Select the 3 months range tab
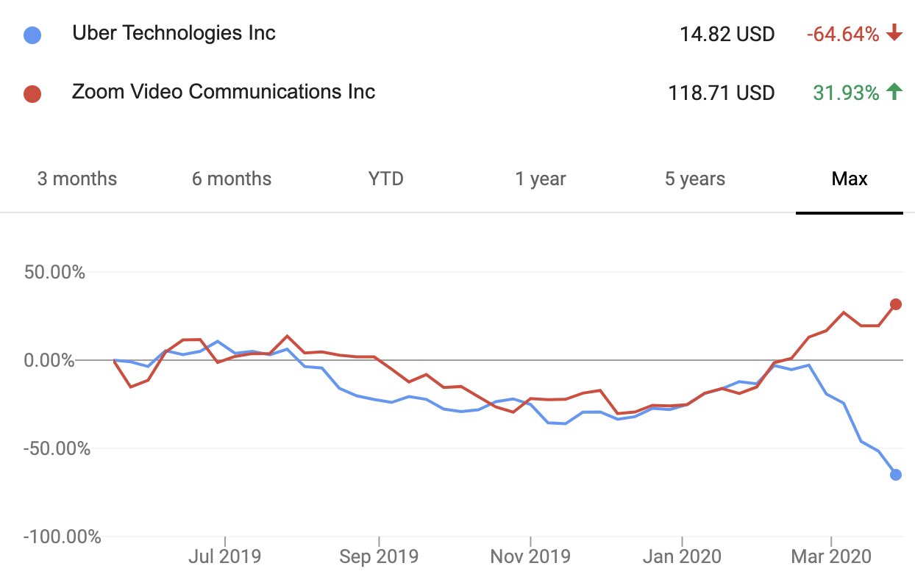This screenshot has height=588, width=915. point(77,179)
